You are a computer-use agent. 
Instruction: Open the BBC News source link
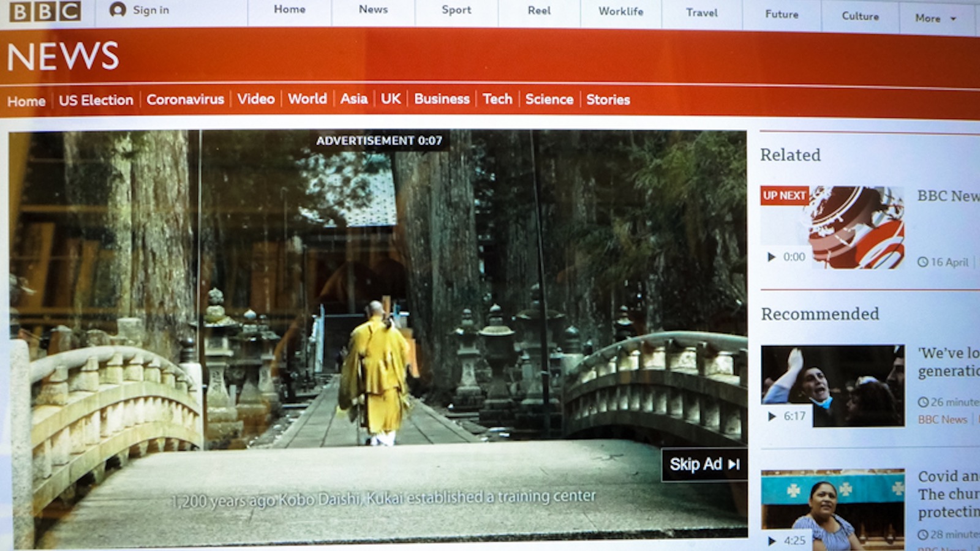[x=943, y=419]
